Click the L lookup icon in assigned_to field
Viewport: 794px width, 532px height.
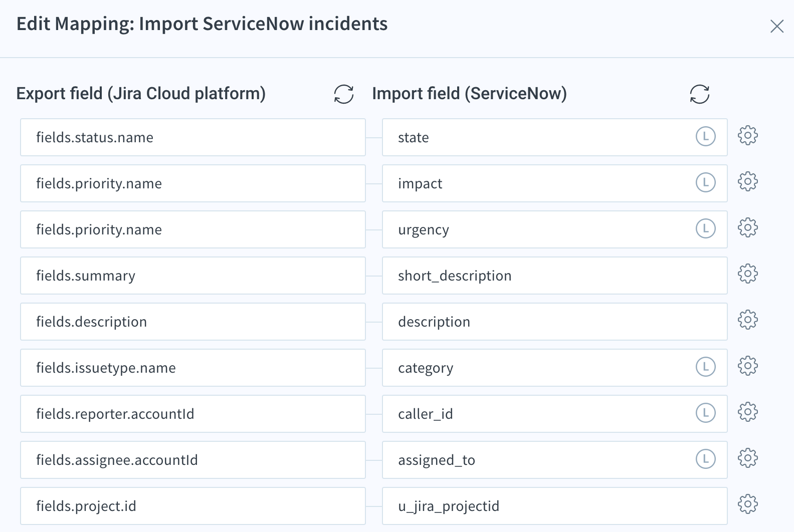706,459
